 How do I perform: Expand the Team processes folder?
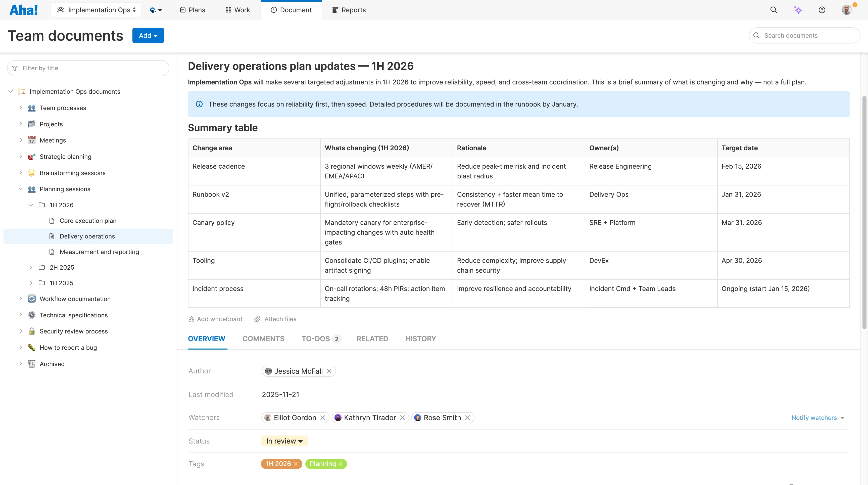21,108
